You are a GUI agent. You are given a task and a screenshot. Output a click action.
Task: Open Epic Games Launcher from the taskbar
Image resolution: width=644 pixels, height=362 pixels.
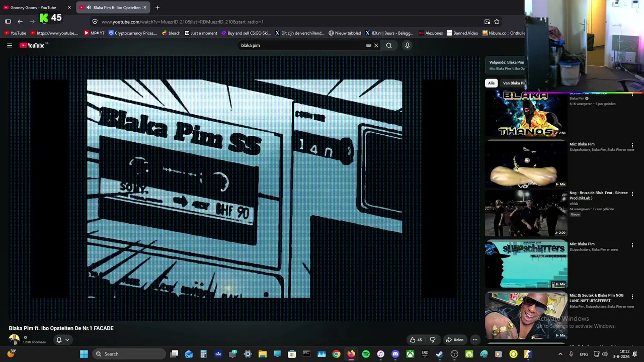coord(425,354)
